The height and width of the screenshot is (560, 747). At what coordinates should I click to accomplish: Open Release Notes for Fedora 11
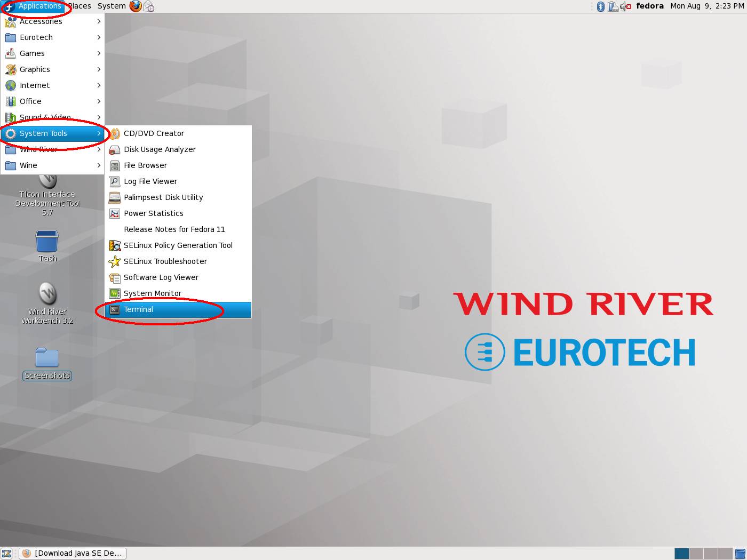(178, 229)
